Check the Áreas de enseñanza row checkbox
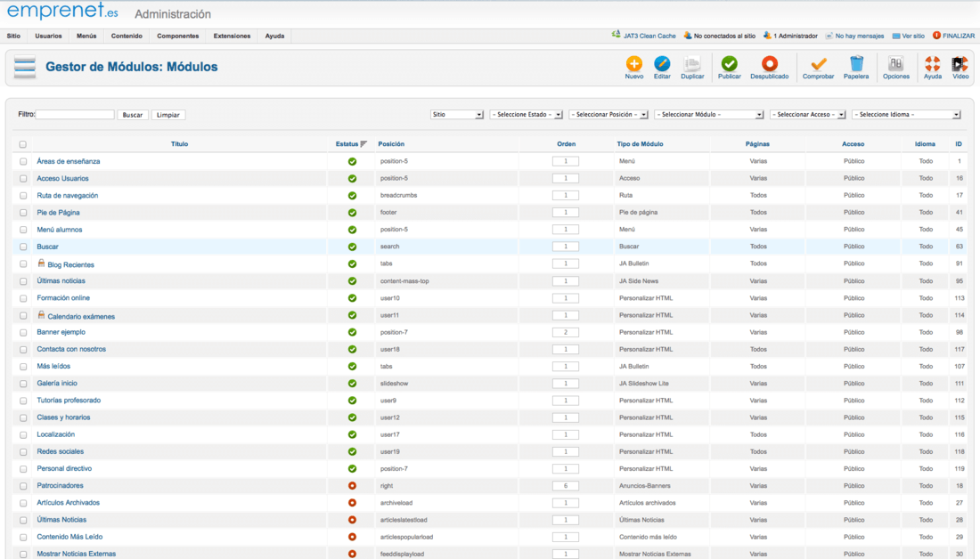The height and width of the screenshot is (559, 980). coord(23,161)
